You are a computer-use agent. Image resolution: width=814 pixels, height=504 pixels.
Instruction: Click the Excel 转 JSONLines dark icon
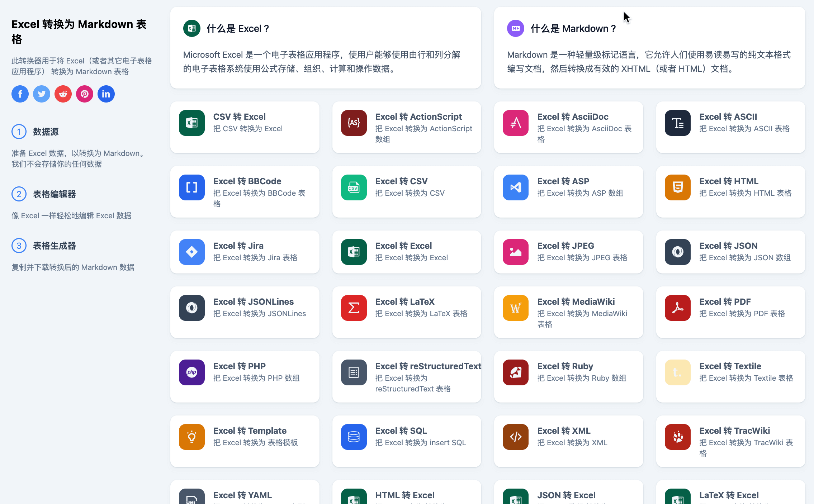(192, 308)
